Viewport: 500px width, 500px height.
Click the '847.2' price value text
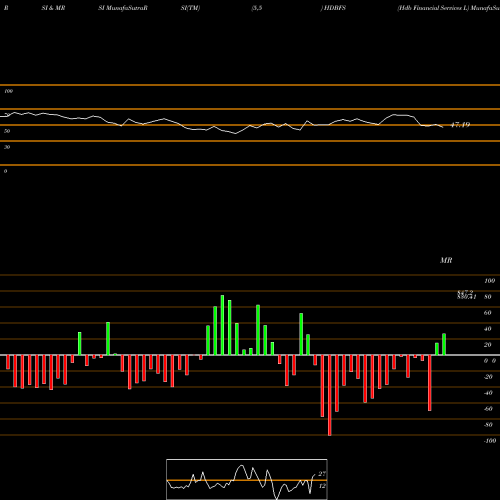(465, 292)
